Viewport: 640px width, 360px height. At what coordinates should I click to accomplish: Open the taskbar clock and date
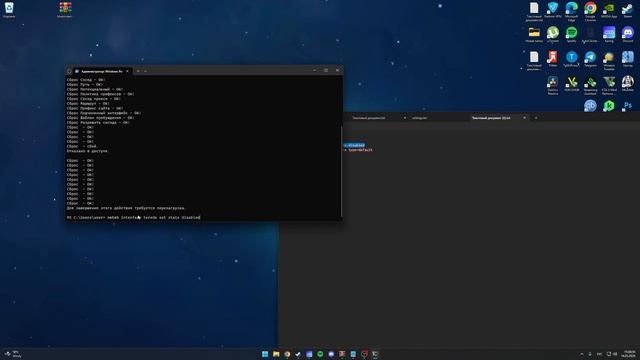(x=628, y=354)
